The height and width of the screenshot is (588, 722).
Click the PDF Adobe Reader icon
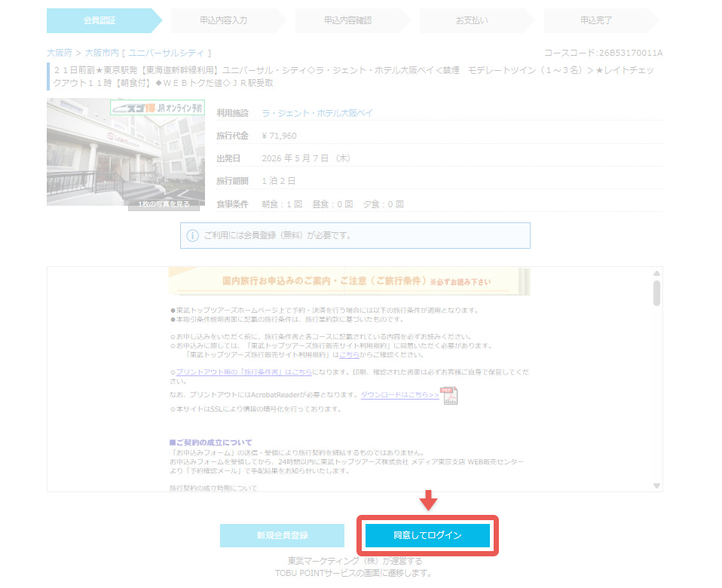[x=449, y=396]
